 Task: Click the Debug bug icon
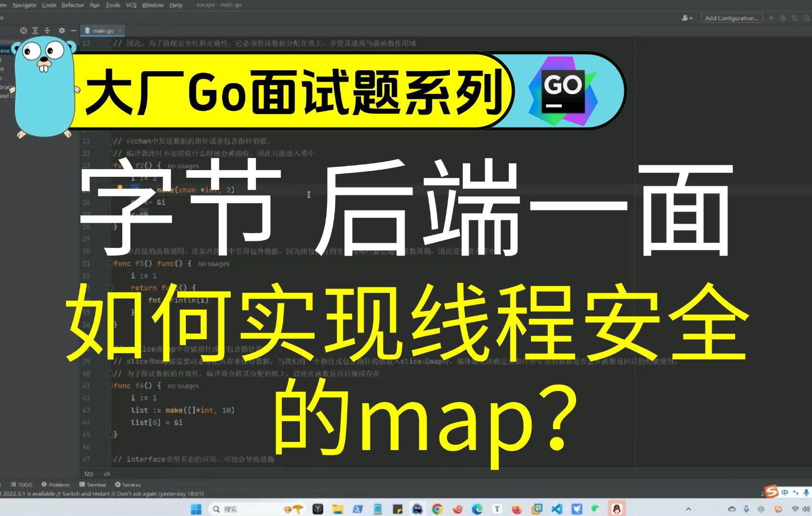click(x=783, y=18)
